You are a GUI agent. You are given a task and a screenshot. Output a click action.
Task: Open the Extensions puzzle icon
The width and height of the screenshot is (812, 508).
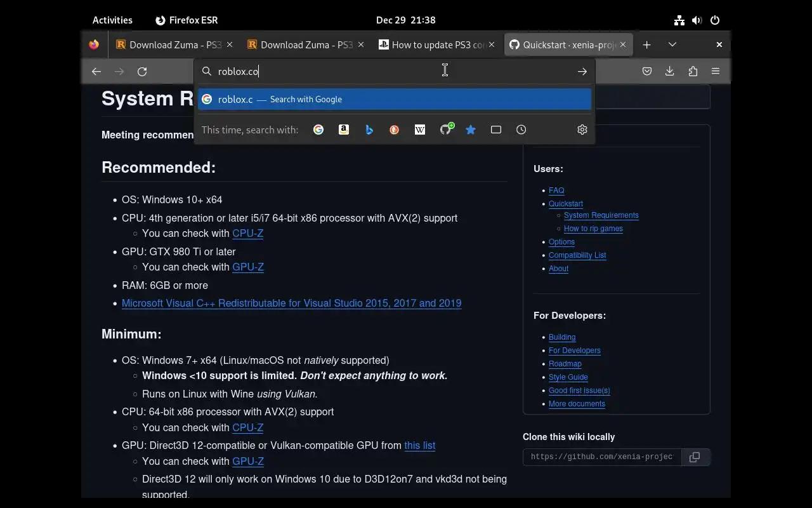coord(693,72)
